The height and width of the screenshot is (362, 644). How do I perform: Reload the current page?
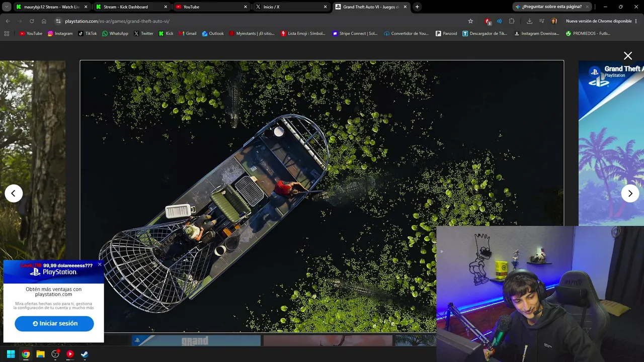32,21
